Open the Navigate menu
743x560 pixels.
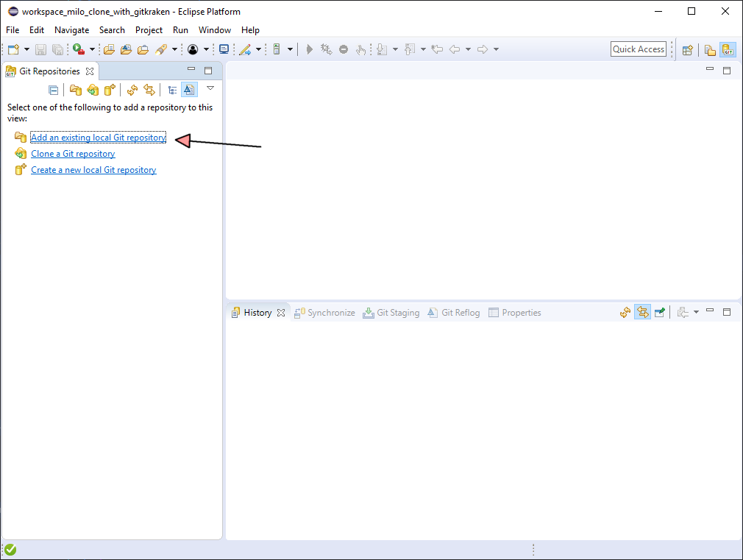pyautogui.click(x=71, y=30)
